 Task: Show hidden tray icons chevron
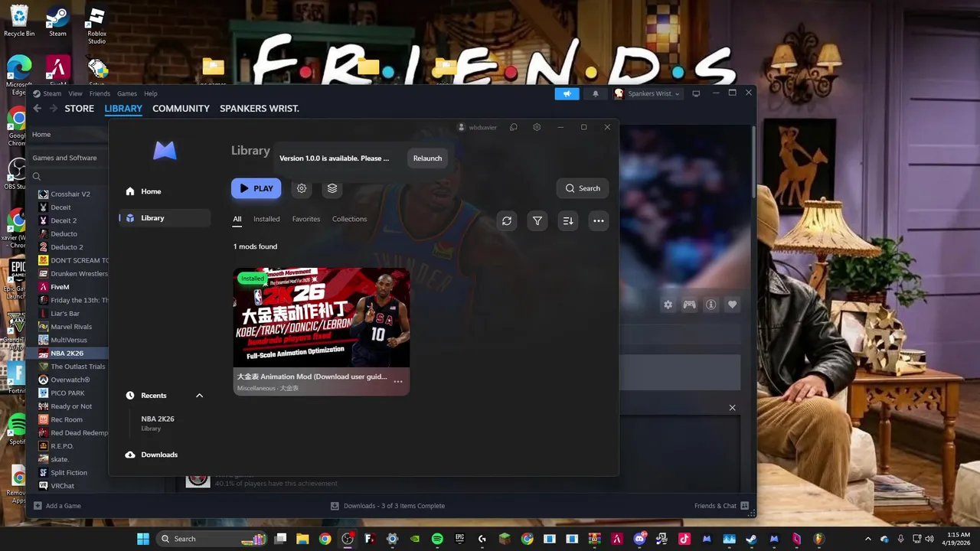pyautogui.click(x=868, y=539)
